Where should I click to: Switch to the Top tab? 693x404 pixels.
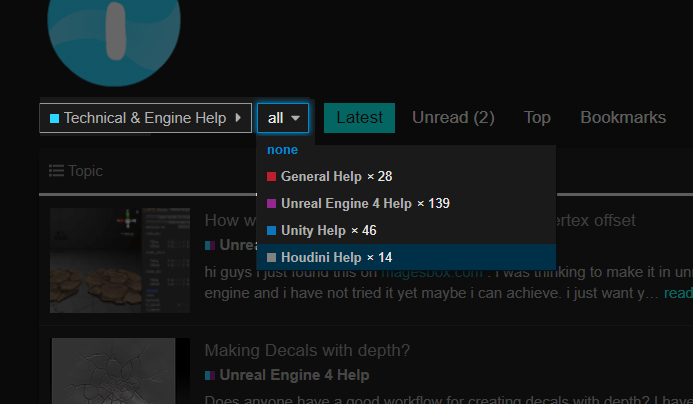(x=537, y=118)
